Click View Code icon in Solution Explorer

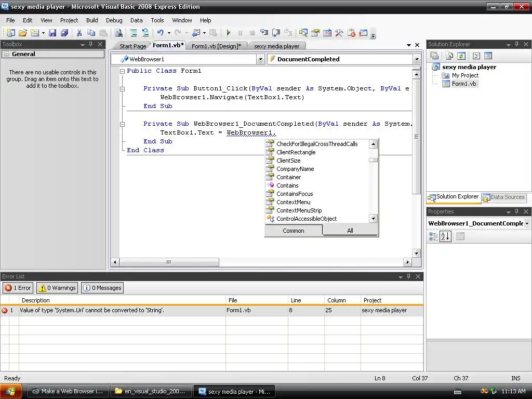[476, 56]
